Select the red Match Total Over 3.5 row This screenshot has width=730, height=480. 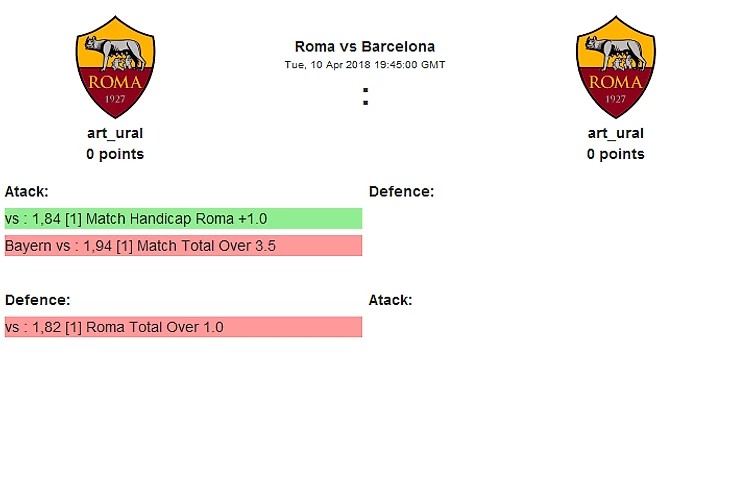point(183,246)
